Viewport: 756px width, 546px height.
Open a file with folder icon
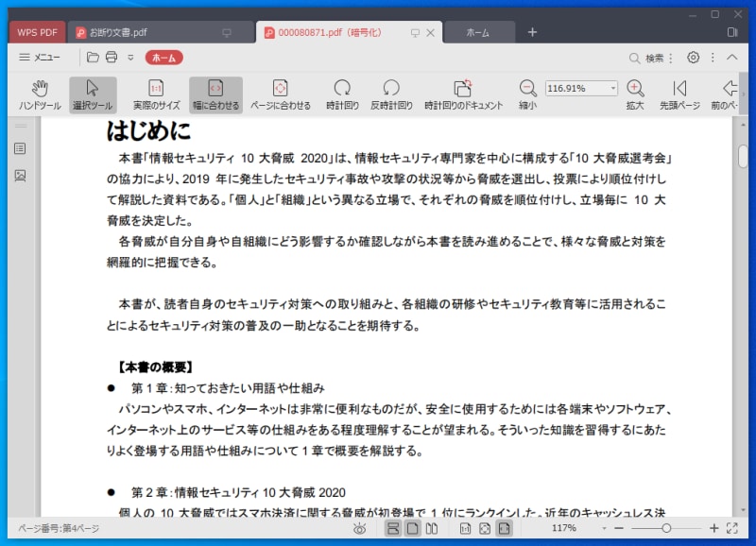click(93, 58)
